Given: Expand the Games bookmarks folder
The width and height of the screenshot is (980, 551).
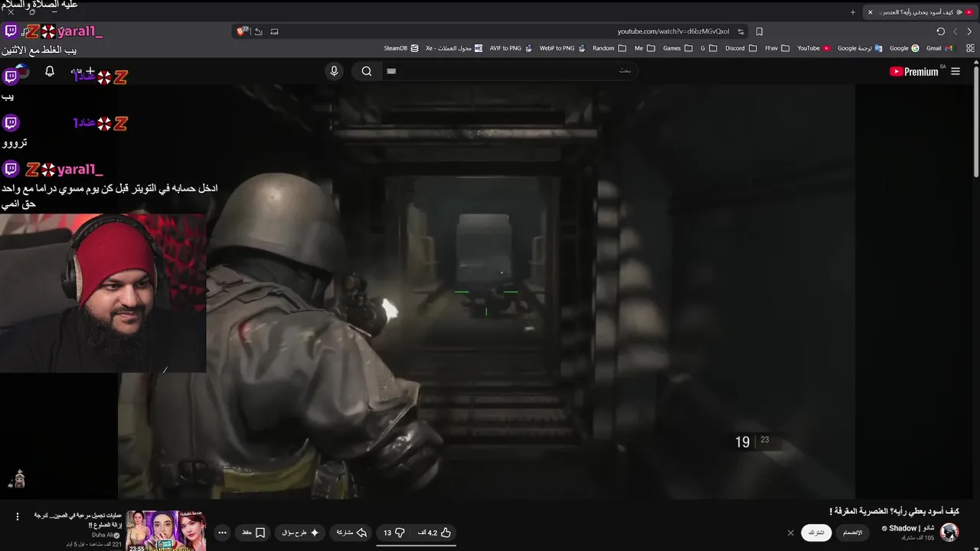Looking at the screenshot, I should 678,48.
